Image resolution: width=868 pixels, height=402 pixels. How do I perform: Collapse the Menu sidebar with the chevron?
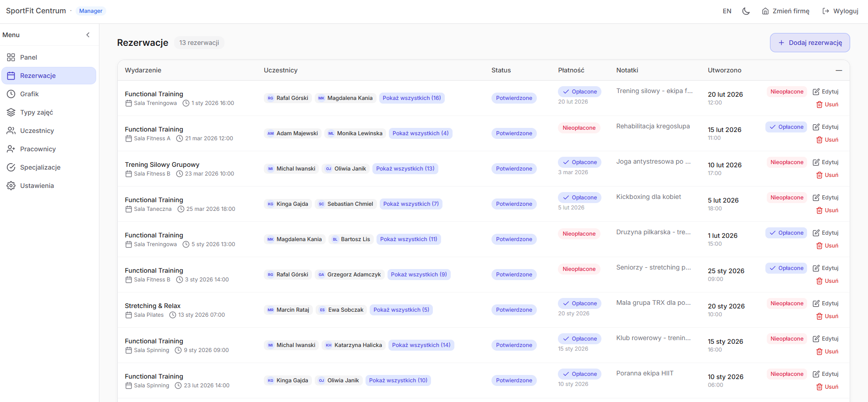[x=88, y=35]
